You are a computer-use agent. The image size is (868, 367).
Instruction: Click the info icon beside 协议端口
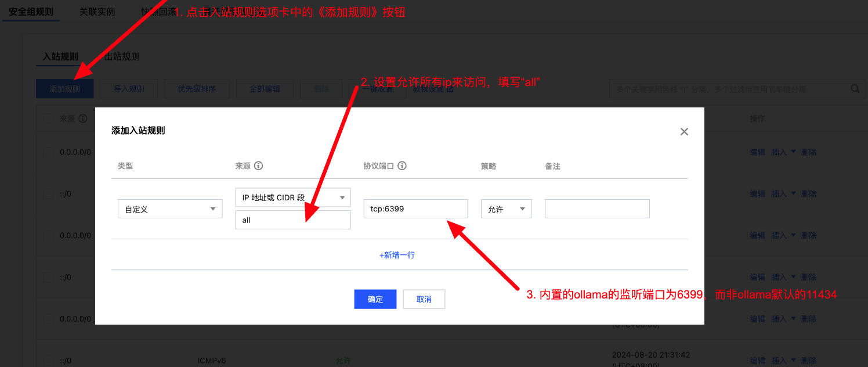pyautogui.click(x=402, y=165)
